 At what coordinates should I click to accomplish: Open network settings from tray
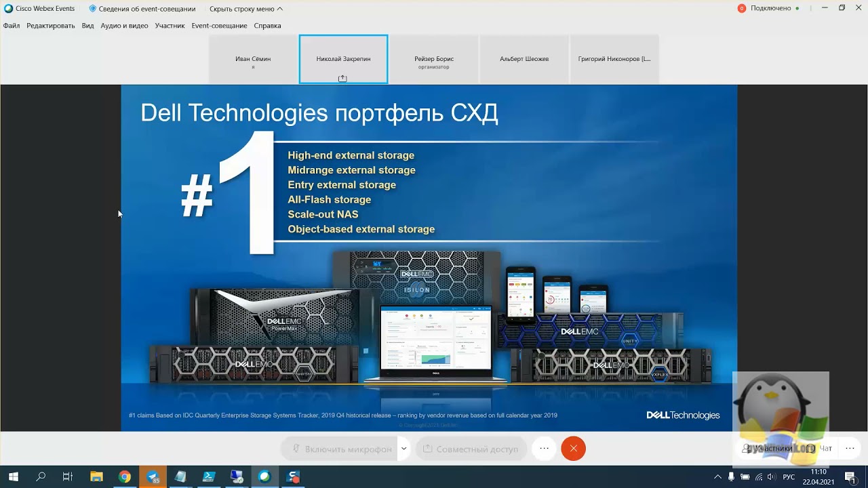759,476
